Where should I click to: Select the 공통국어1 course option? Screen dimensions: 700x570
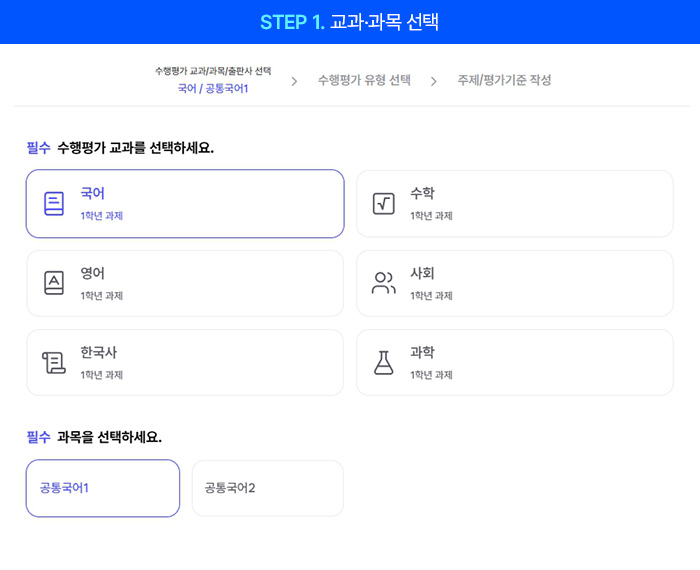pos(103,488)
